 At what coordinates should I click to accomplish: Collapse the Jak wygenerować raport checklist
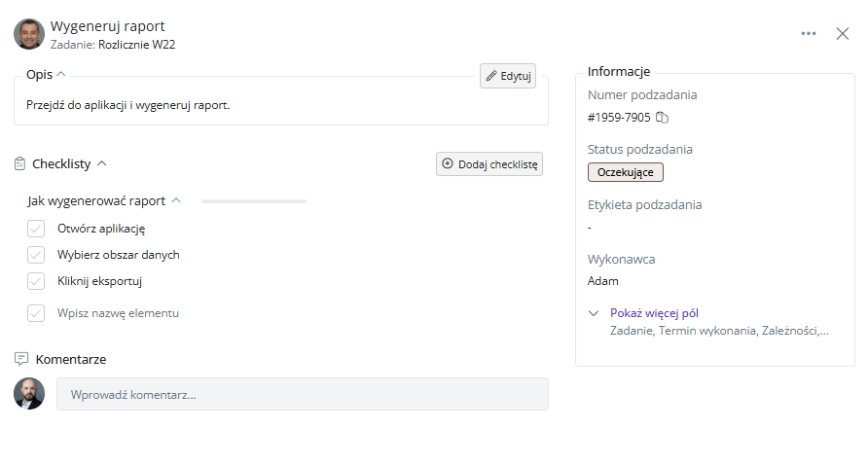(176, 200)
